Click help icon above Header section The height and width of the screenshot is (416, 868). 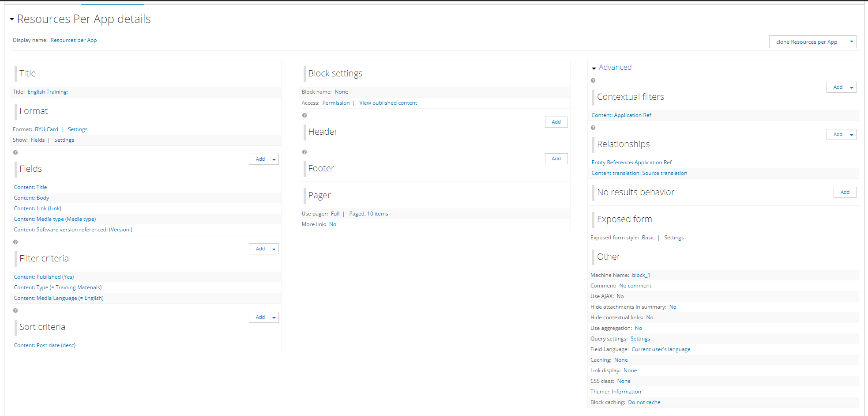pyautogui.click(x=304, y=115)
